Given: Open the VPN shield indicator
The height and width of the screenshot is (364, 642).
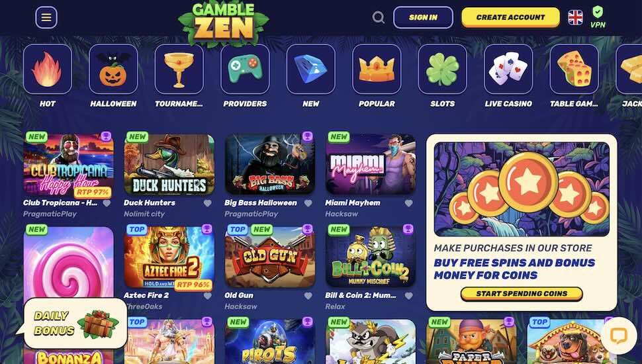Looking at the screenshot, I should (x=598, y=17).
